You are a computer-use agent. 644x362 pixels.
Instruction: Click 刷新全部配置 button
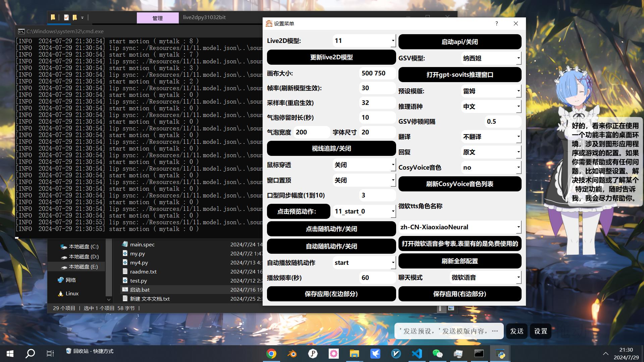click(x=460, y=261)
